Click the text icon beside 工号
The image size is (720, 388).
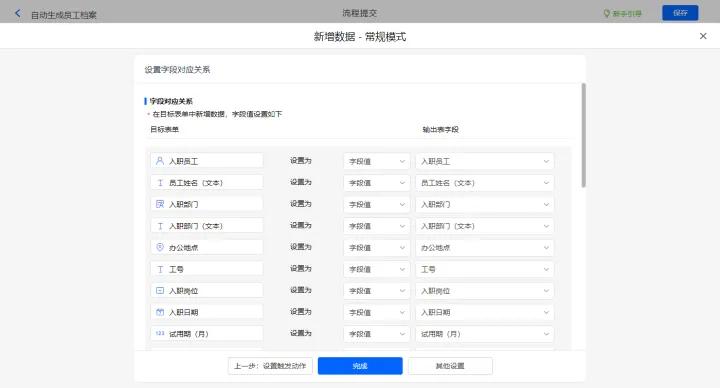point(160,269)
